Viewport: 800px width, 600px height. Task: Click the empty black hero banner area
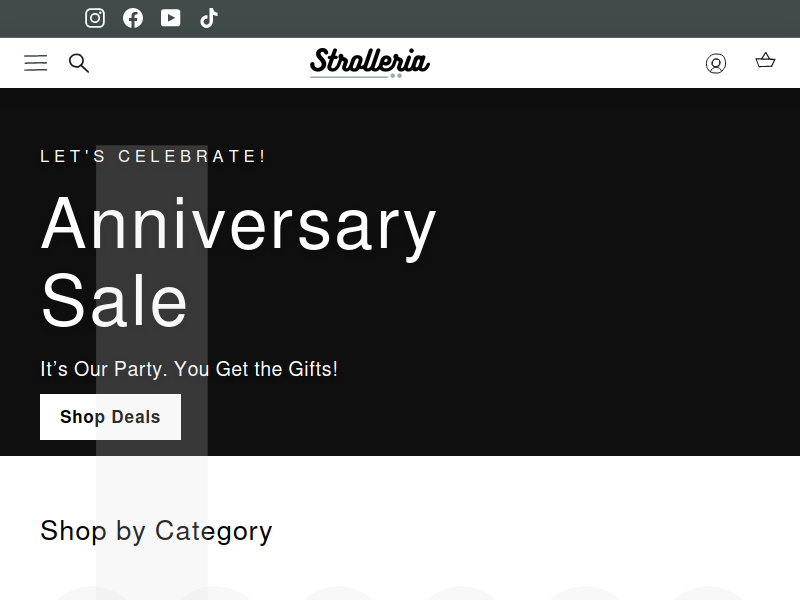(x=612, y=270)
